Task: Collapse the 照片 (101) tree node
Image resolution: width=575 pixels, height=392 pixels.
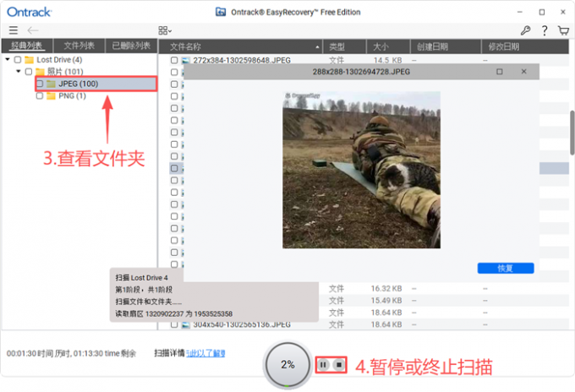Action: point(19,71)
